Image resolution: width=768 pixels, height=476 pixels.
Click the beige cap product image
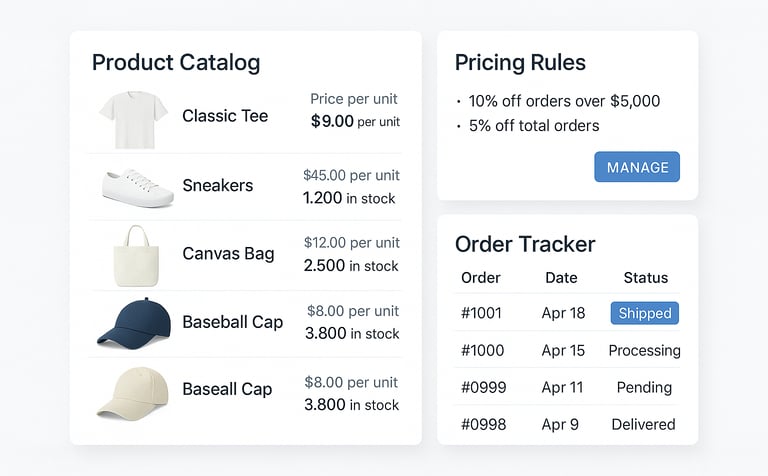tap(133, 391)
